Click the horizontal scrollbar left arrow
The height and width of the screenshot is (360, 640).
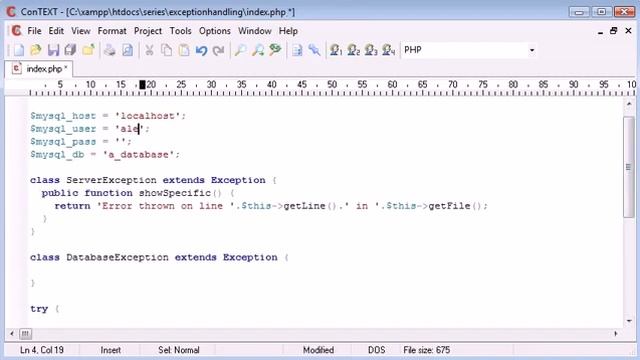[x=12, y=334]
